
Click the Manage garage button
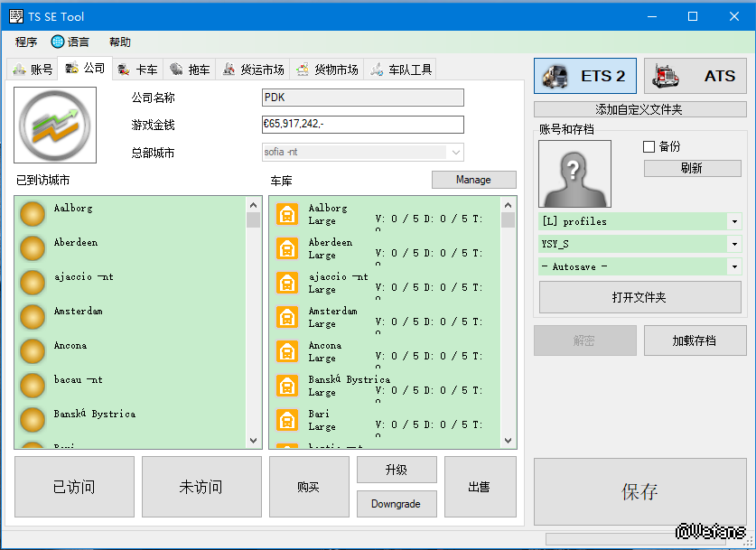tap(473, 180)
